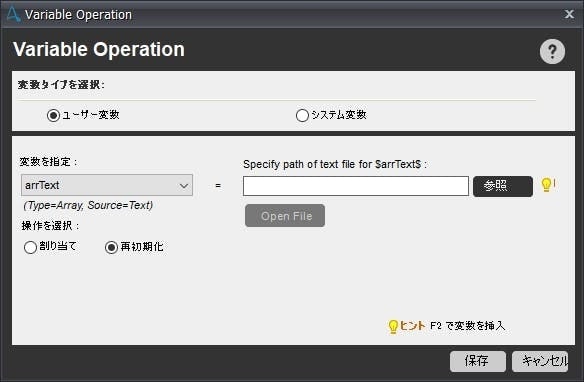Close the Variable Operation dialog
This screenshot has height=382, width=584.
click(569, 14)
